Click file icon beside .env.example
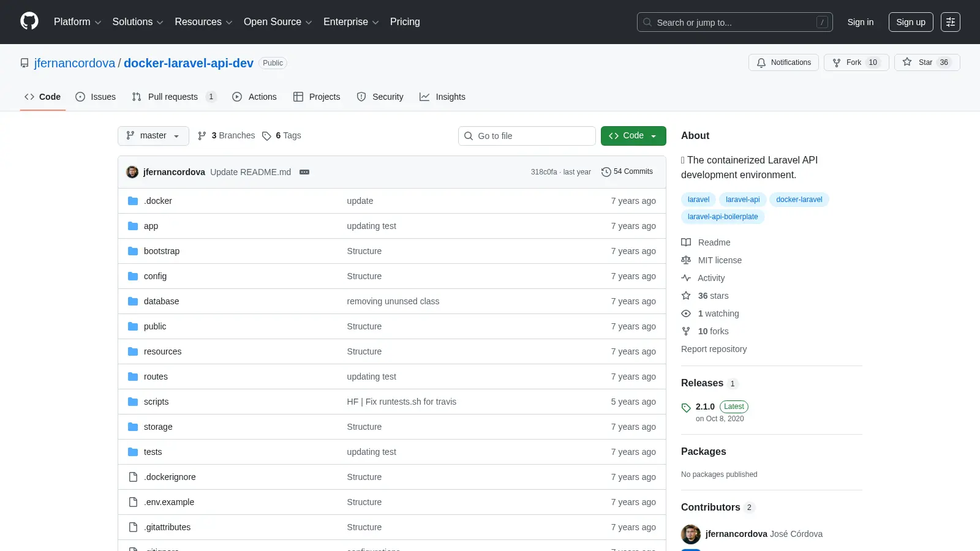This screenshot has height=551, width=980. (133, 502)
